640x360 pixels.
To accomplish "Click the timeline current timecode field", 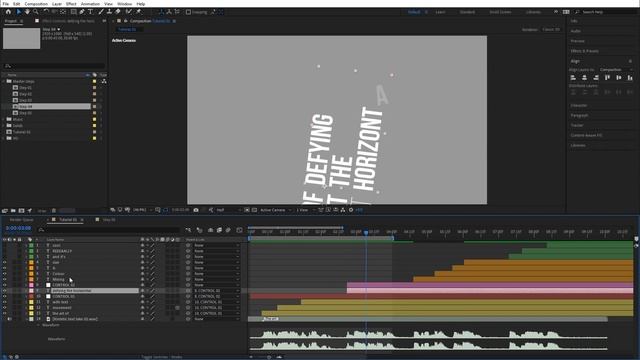I will (x=19, y=228).
